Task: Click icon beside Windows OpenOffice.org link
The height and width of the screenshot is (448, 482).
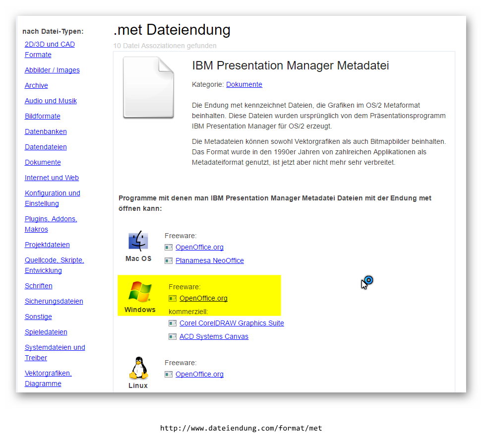Action: tap(173, 298)
